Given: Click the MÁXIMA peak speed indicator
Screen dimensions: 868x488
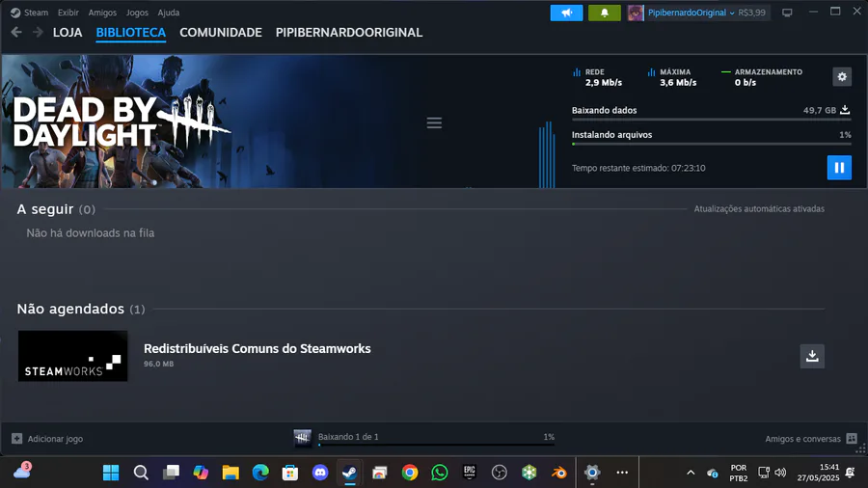Looking at the screenshot, I should 672,77.
